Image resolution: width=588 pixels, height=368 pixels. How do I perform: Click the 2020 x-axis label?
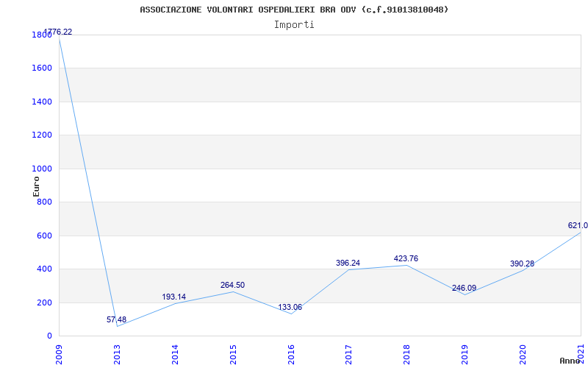tap(523, 355)
